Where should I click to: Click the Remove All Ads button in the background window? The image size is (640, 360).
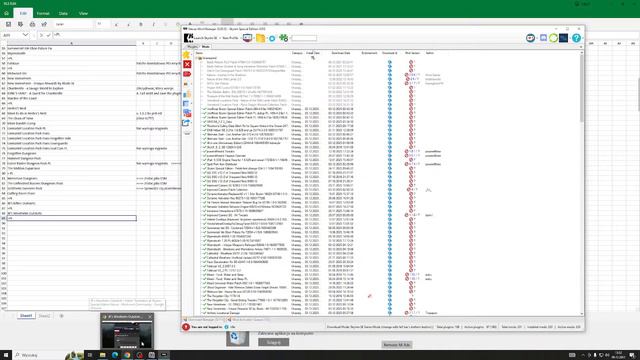coord(396,345)
